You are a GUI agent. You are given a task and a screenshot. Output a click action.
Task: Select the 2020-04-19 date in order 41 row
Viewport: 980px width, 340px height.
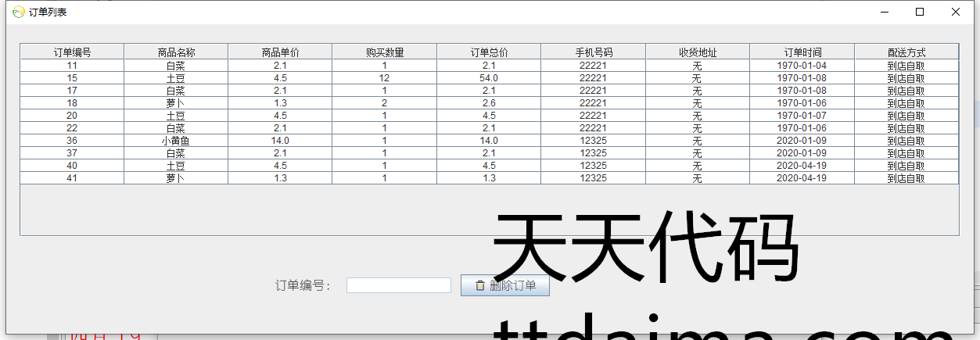802,178
